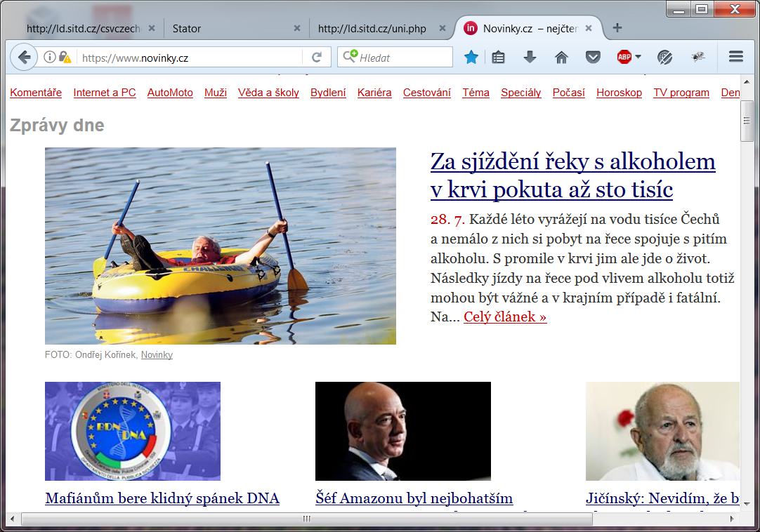The height and width of the screenshot is (532, 760).
Task: Open a new tab with the plus button
Action: pos(616,28)
